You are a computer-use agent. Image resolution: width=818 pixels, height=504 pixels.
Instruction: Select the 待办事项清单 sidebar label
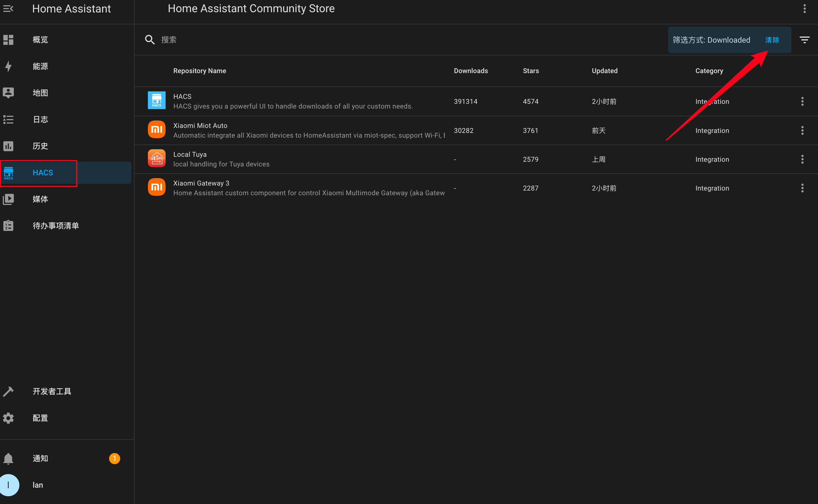[x=56, y=226]
